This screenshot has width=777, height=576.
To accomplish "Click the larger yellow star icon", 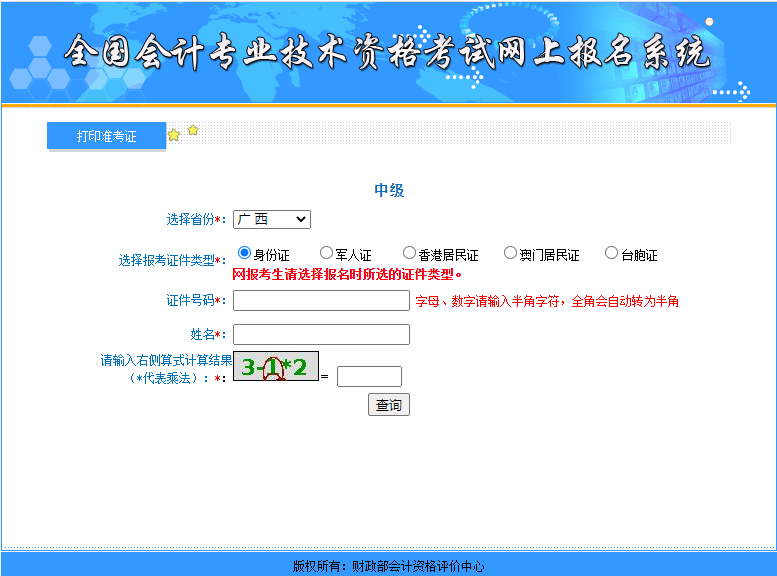I will tap(174, 135).
